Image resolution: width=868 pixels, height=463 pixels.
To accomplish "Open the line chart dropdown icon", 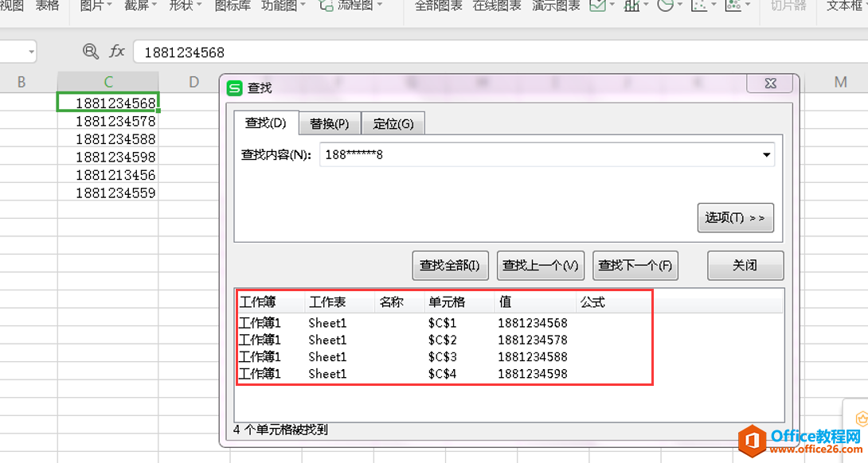I will tap(601, 6).
